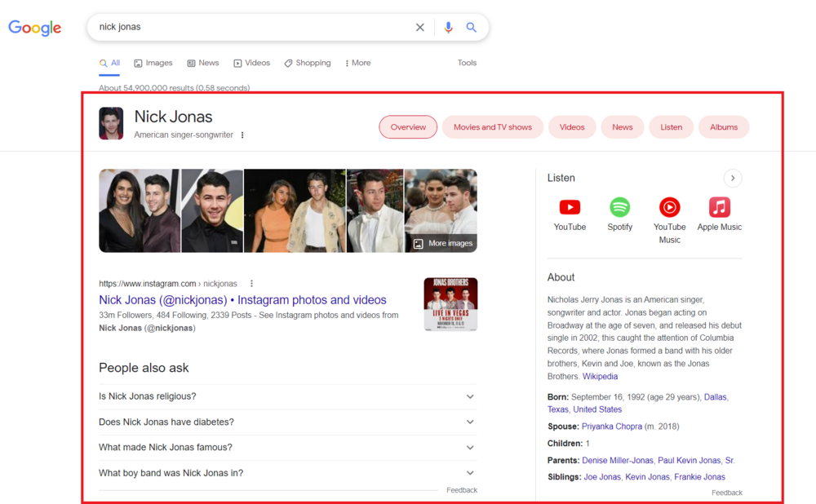Expand 'What boy band was Nick Jonas in?'
This screenshot has height=504, width=816.
pos(288,473)
